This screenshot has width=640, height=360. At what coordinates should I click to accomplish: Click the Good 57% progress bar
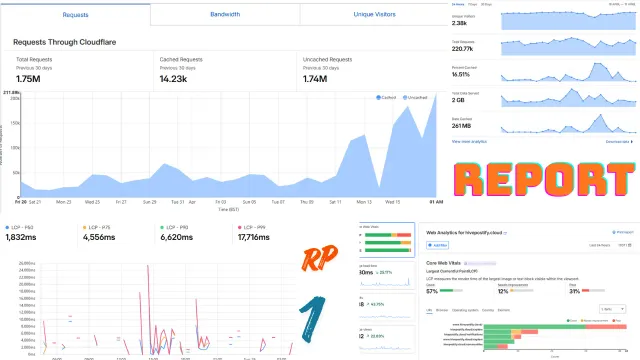coord(451,291)
